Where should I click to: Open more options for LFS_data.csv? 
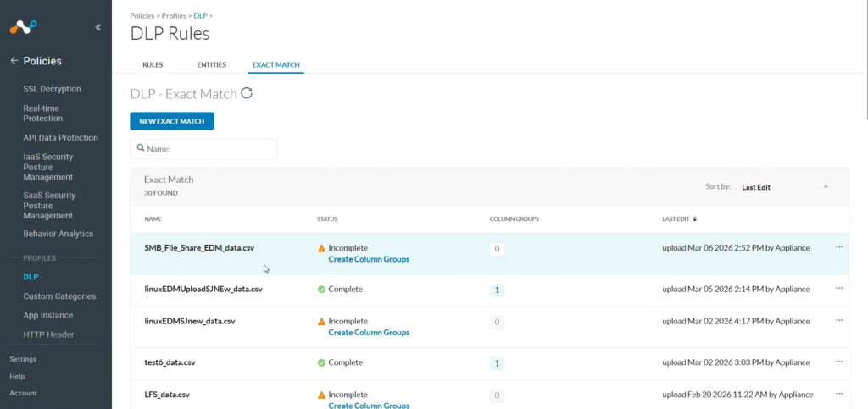point(839,394)
